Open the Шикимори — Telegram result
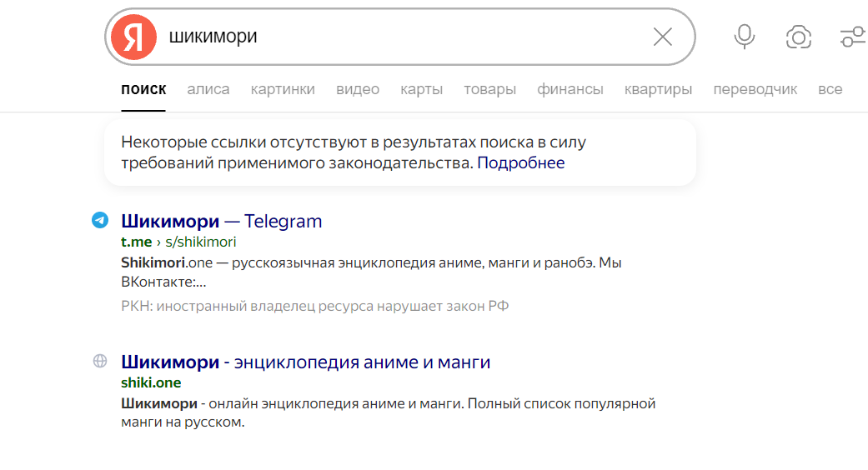Screen dimensions: 868x470 [221, 222]
